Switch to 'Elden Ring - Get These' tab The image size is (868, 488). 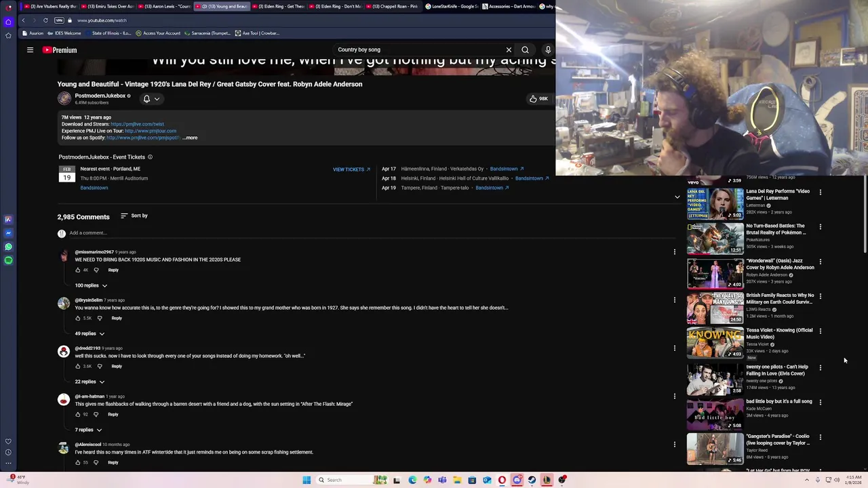[279, 6]
